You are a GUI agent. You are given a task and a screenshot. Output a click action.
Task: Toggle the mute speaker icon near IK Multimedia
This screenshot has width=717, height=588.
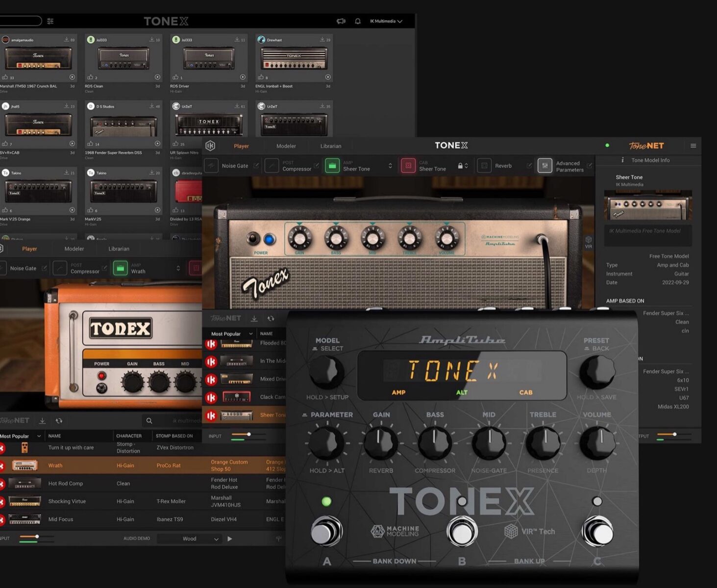(340, 21)
